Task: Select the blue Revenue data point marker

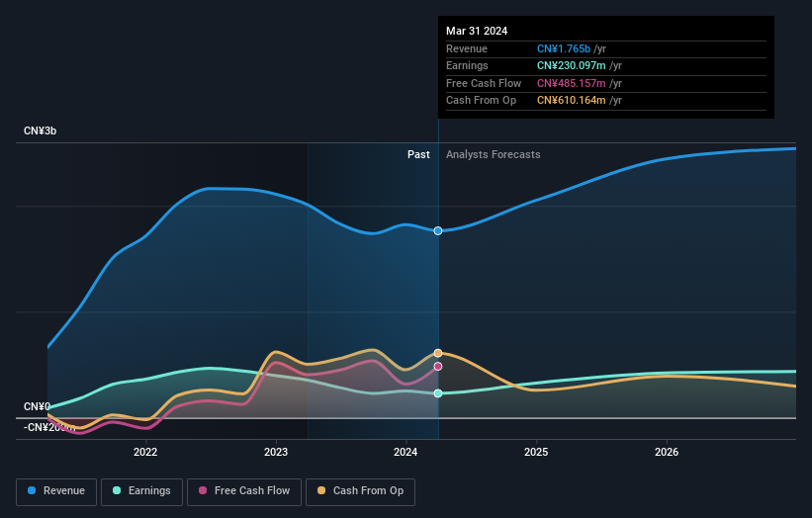Action: coord(438,230)
